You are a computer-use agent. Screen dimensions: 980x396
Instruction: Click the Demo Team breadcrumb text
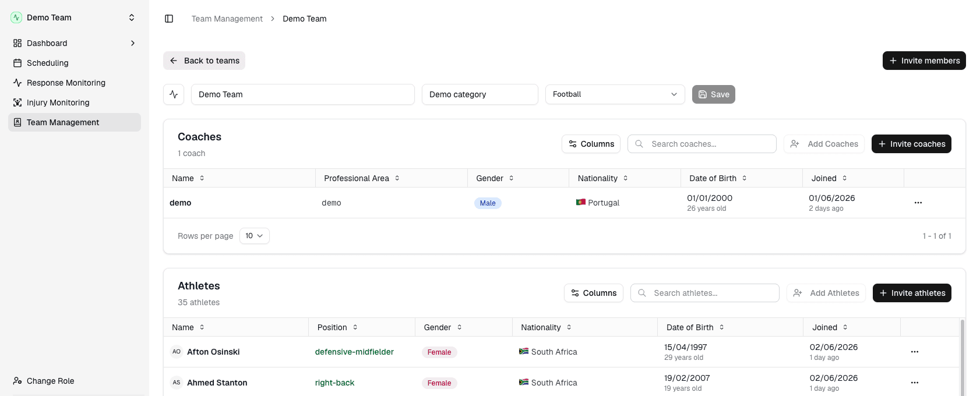[305, 19]
